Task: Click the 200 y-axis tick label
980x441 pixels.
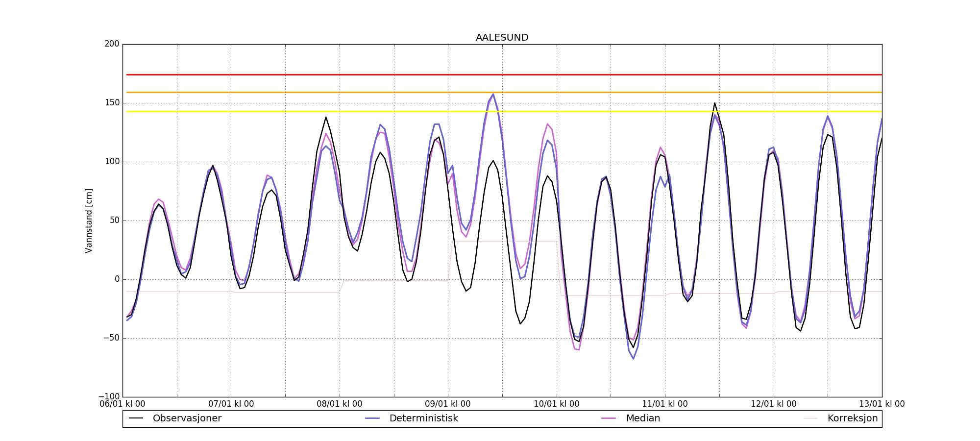Action: 112,44
